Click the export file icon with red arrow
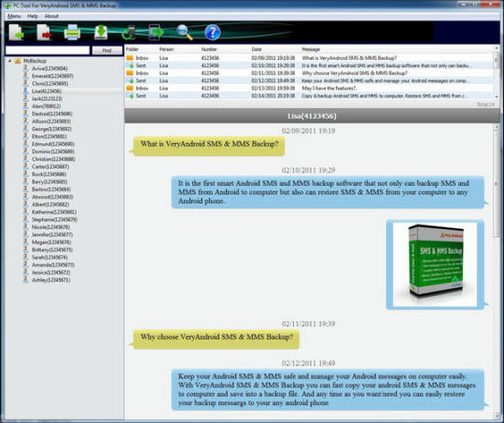 pos(44,32)
